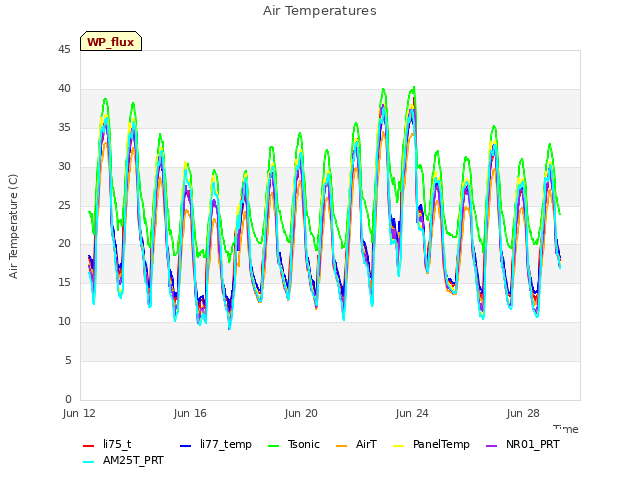640x480 pixels.
Task: Click the Jun 16 x-axis tick label
Action: coord(190,413)
